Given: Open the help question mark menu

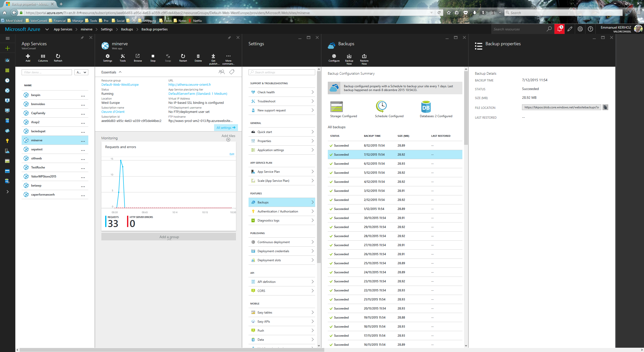Looking at the screenshot, I should click(x=590, y=29).
